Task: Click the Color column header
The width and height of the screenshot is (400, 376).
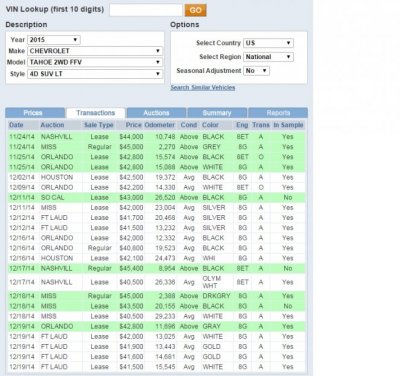Action: coord(210,125)
